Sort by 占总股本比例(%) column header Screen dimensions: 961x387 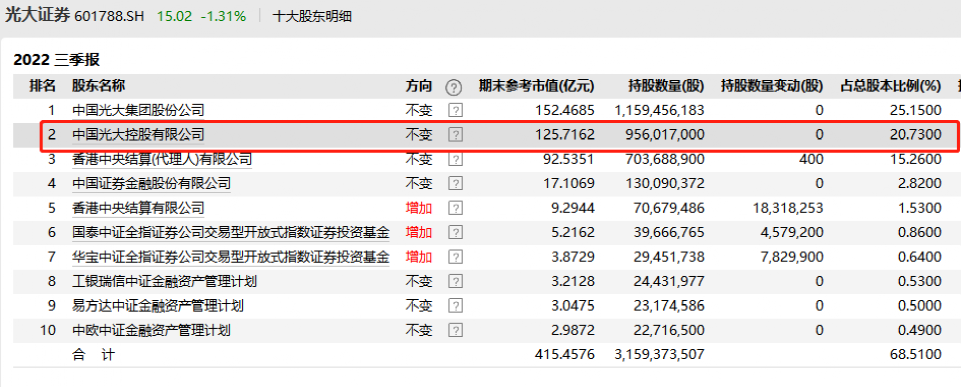[x=891, y=86]
